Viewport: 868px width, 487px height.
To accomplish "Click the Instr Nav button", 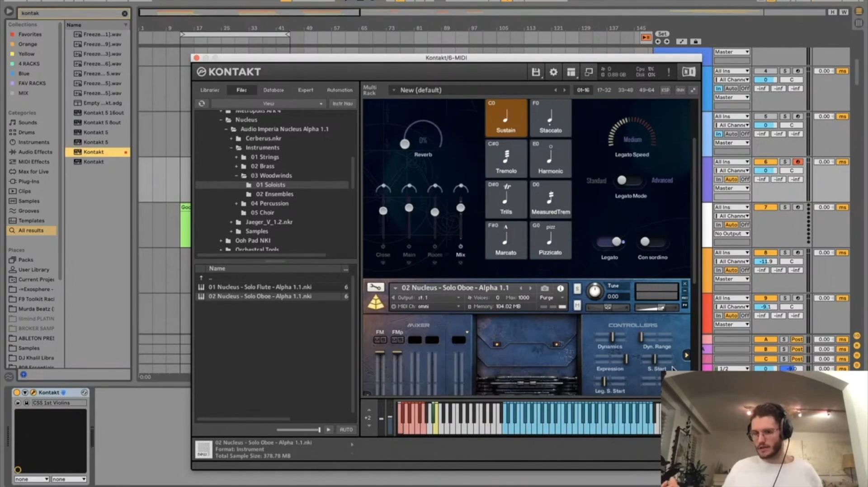I will coord(343,103).
